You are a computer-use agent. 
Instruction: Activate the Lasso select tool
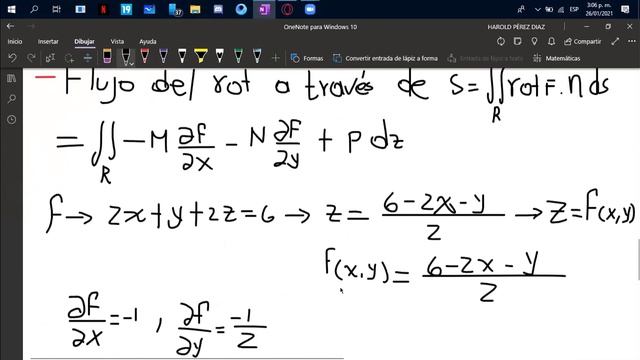[x=69, y=58]
